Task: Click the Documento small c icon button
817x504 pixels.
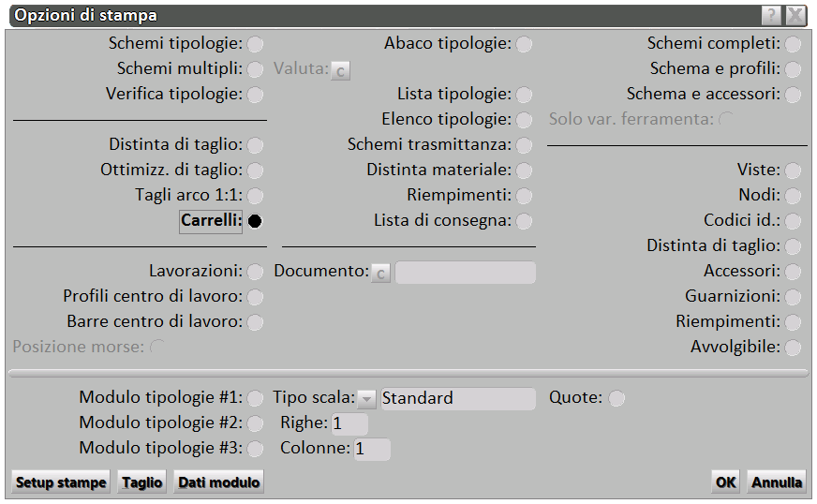Action: (x=380, y=273)
